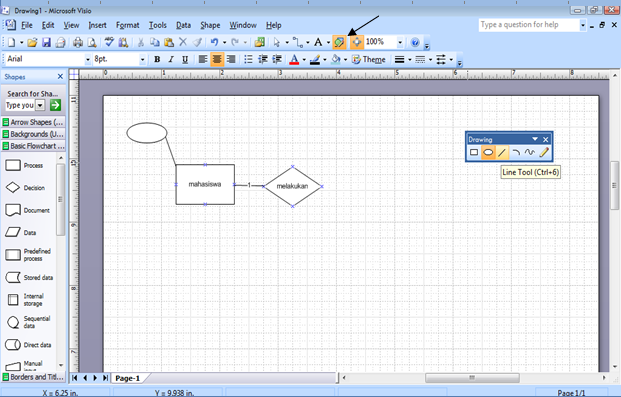
Task: Expand the undo history dropdown arrow
Action: point(224,42)
